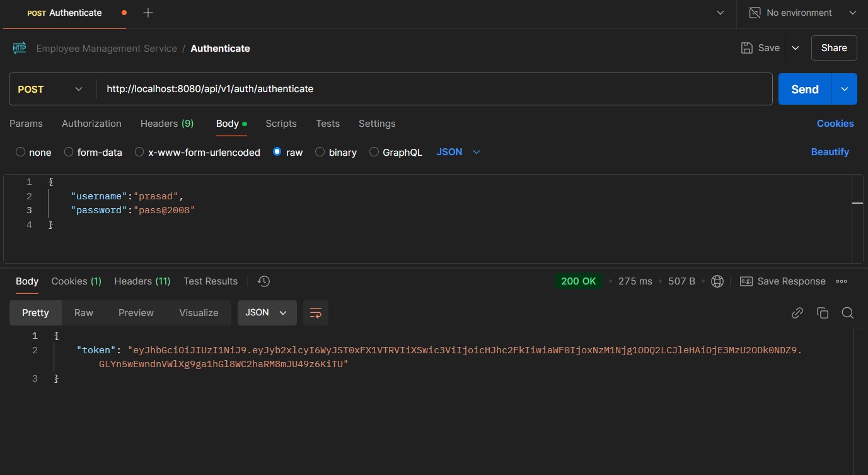Open the Authorization tab

pyautogui.click(x=91, y=124)
